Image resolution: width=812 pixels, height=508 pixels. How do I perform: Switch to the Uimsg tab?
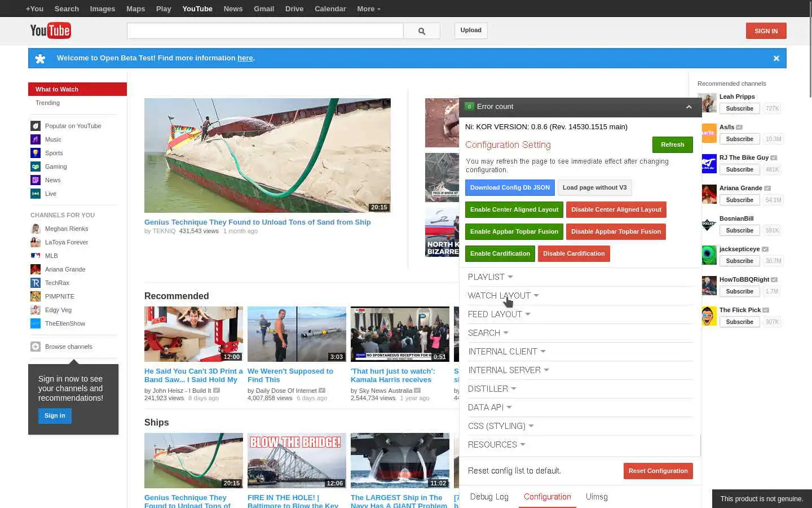tap(597, 497)
